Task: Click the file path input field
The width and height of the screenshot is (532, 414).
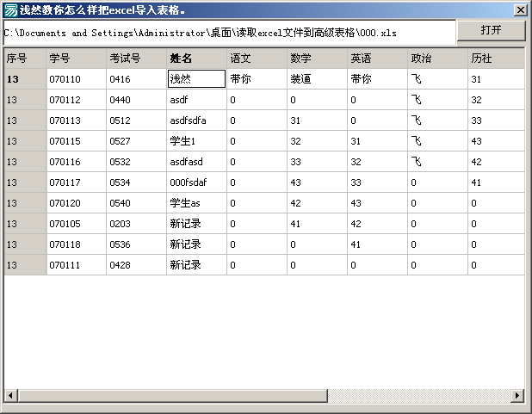Action: (x=229, y=33)
